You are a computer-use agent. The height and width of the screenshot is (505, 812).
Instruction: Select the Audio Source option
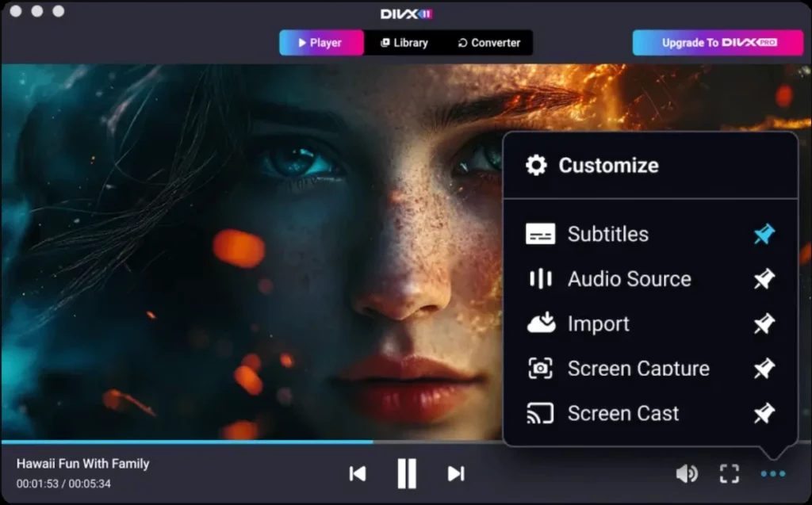point(628,279)
